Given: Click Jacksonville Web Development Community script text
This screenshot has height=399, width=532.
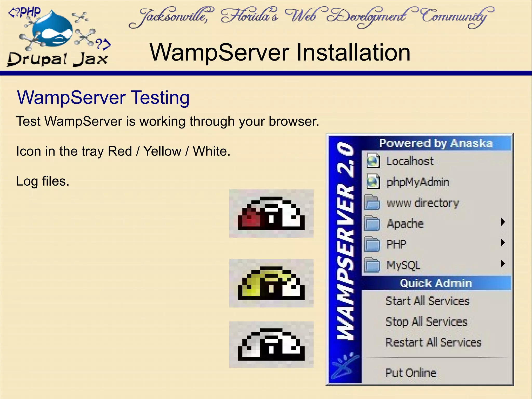Looking at the screenshot, I should tap(311, 17).
